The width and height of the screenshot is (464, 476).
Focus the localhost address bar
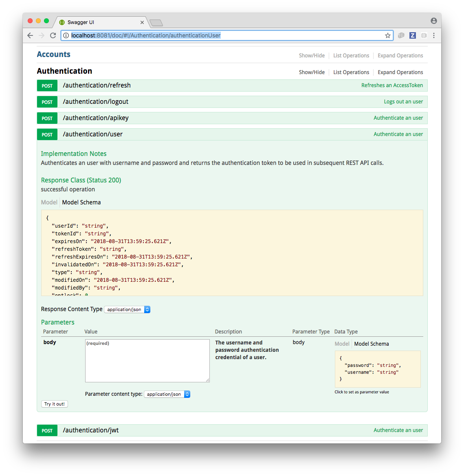click(227, 35)
